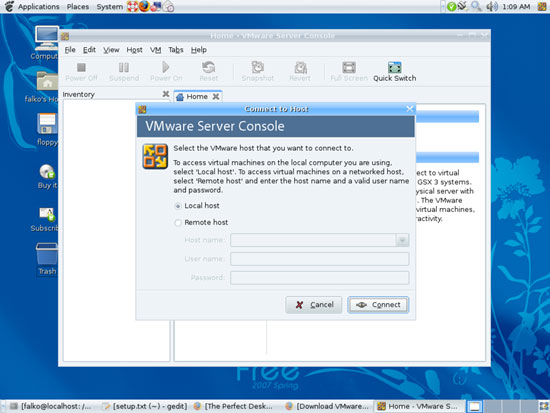Viewport: 550px width, 413px height.
Task: Click the Subscribe desktop icon
Action: (47, 214)
